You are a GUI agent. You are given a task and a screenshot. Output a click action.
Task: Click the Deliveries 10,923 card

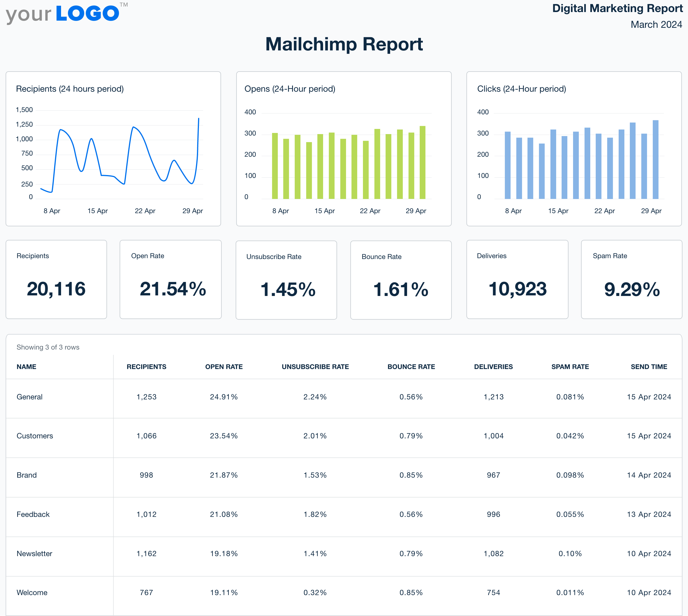coord(517,279)
